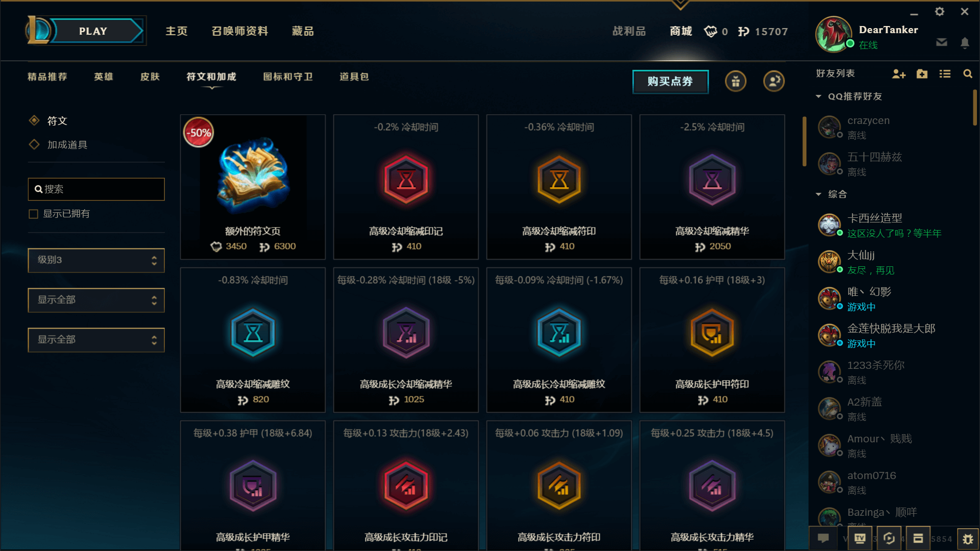Open chat bubble icon at bottom
The height and width of the screenshot is (551, 980).
tap(823, 539)
